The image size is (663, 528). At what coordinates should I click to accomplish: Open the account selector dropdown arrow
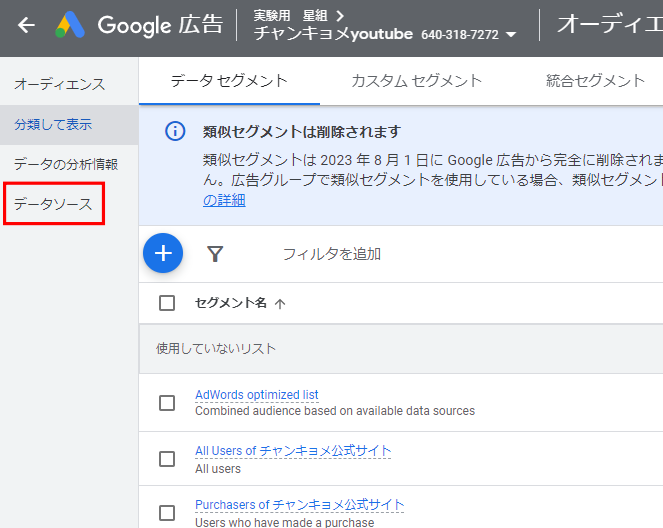[x=512, y=35]
